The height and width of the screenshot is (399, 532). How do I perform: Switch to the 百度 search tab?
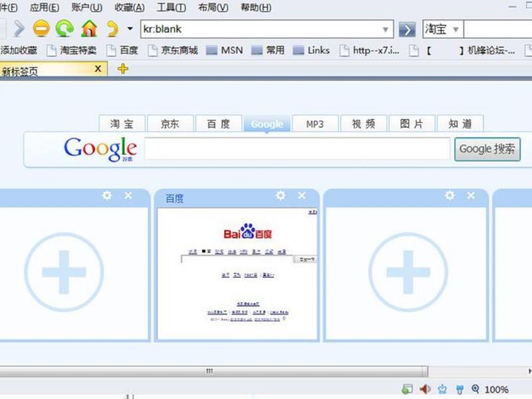coord(219,124)
